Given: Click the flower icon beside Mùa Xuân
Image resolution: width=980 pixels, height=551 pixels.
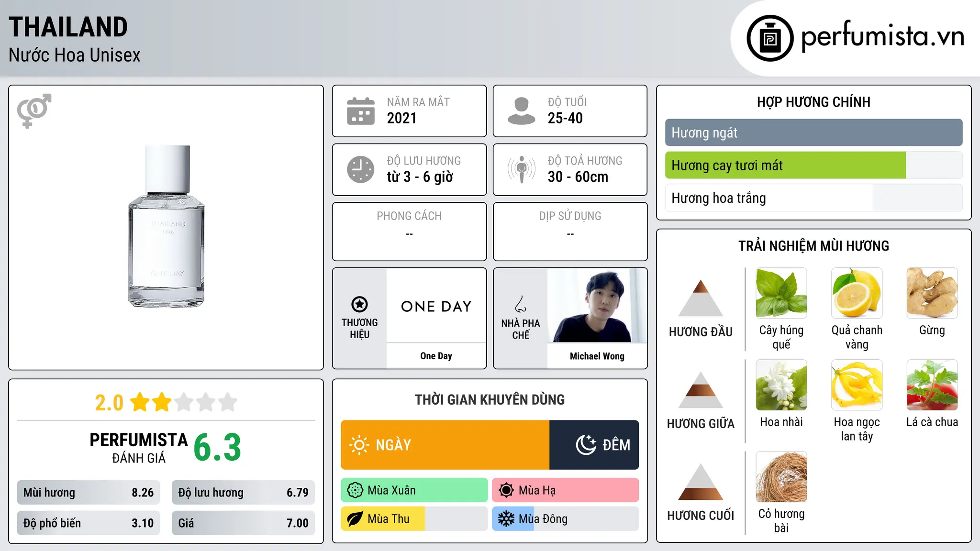Looking at the screenshot, I should pos(355,490).
